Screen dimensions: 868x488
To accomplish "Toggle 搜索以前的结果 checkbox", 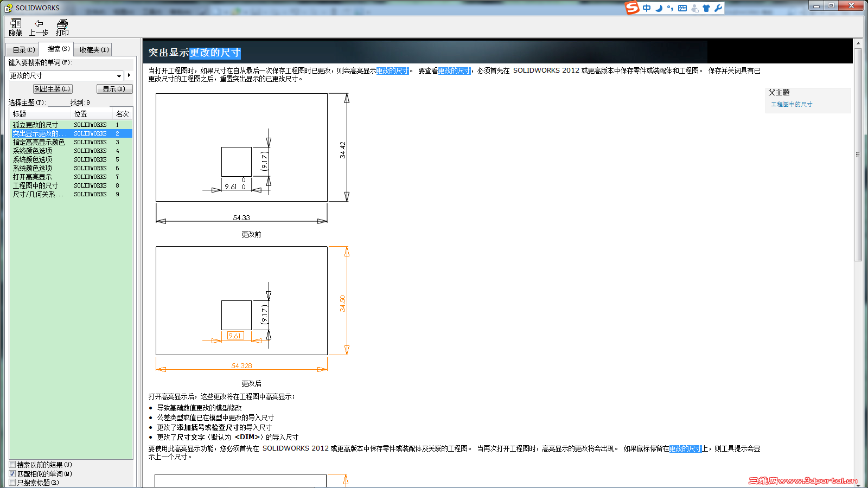I will [12, 465].
